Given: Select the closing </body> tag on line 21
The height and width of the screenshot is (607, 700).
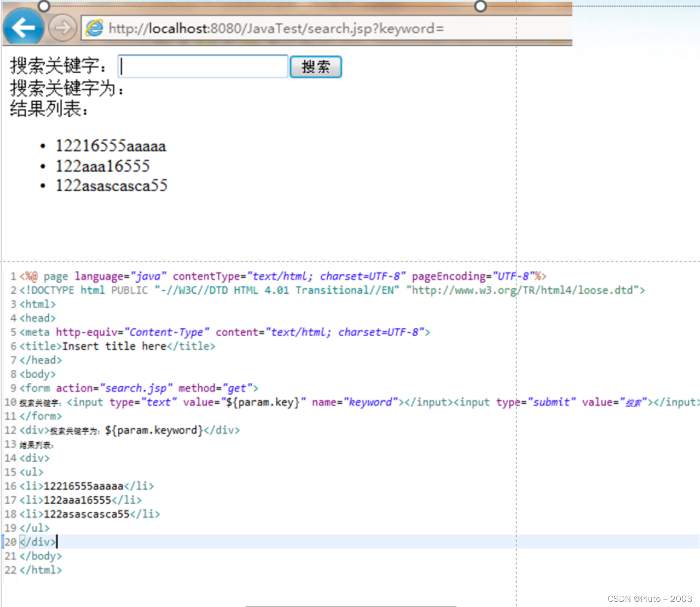Looking at the screenshot, I should [x=41, y=556].
